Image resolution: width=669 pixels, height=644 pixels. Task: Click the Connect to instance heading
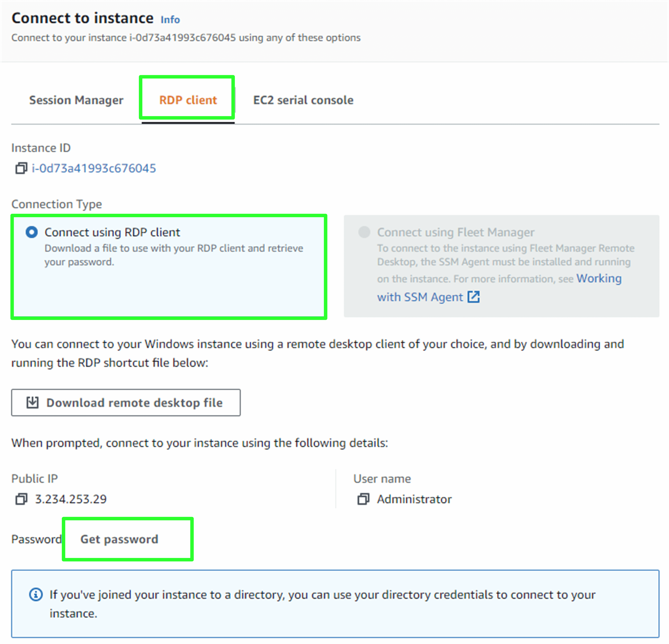coord(83,18)
